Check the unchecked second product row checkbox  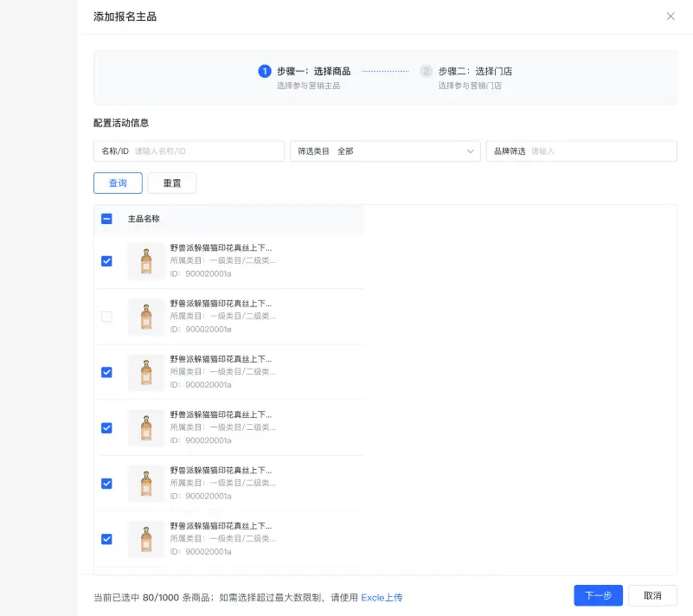(106, 317)
